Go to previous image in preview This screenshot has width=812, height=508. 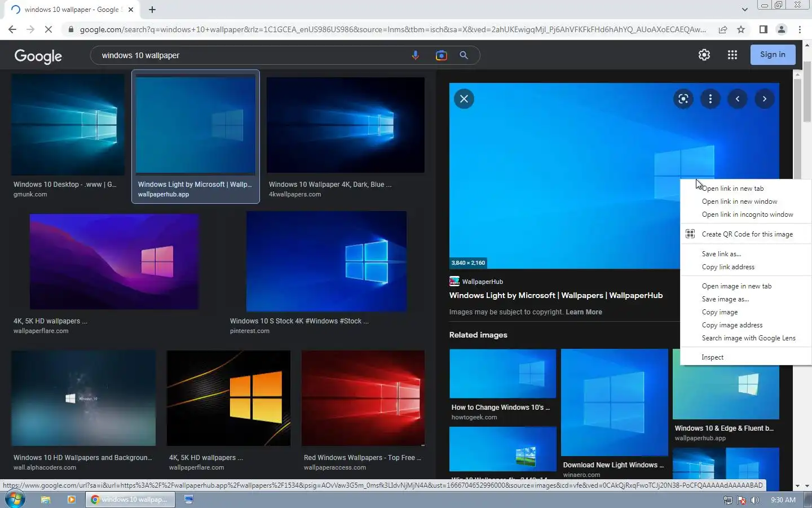pos(737,99)
